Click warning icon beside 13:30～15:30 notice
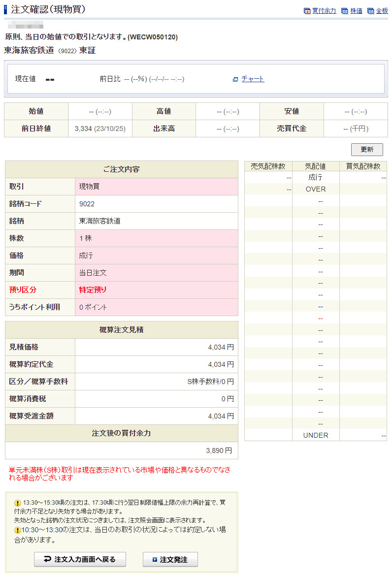Image resolution: width=392 pixels, height=578 pixels. (x=18, y=503)
